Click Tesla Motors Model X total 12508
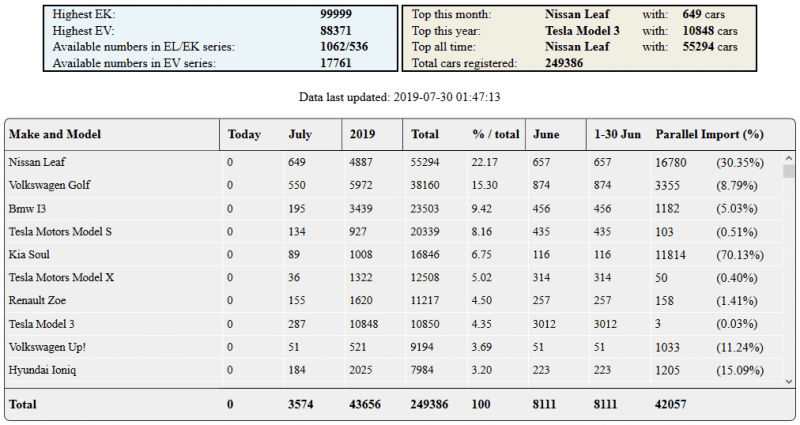The height and width of the screenshot is (425, 800). 424,278
